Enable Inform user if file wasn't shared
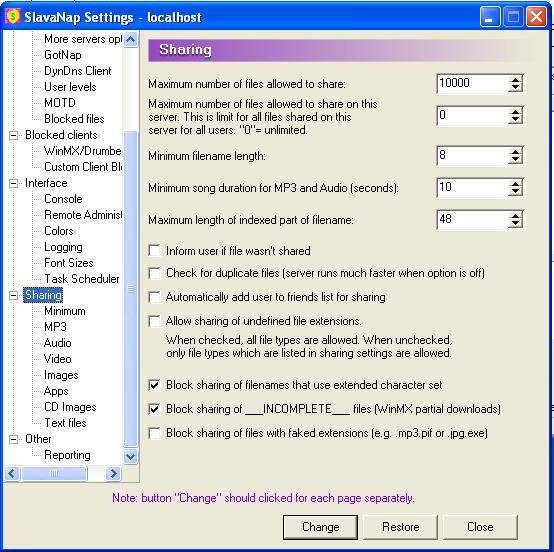The width and height of the screenshot is (554, 552). coord(154,251)
